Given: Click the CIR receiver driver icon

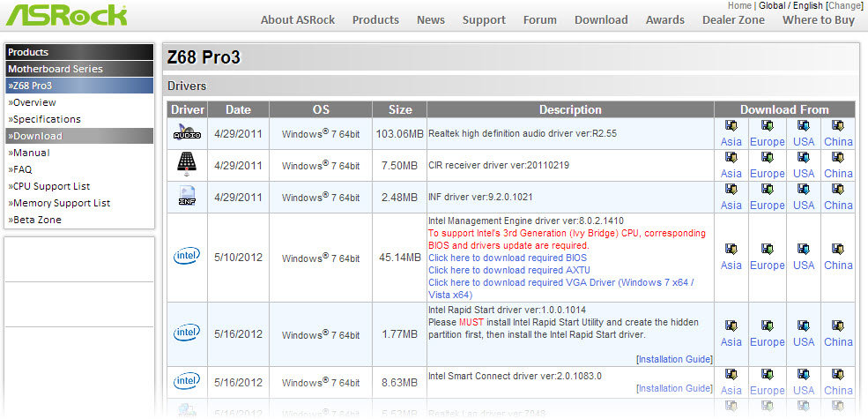Looking at the screenshot, I should point(187,164).
